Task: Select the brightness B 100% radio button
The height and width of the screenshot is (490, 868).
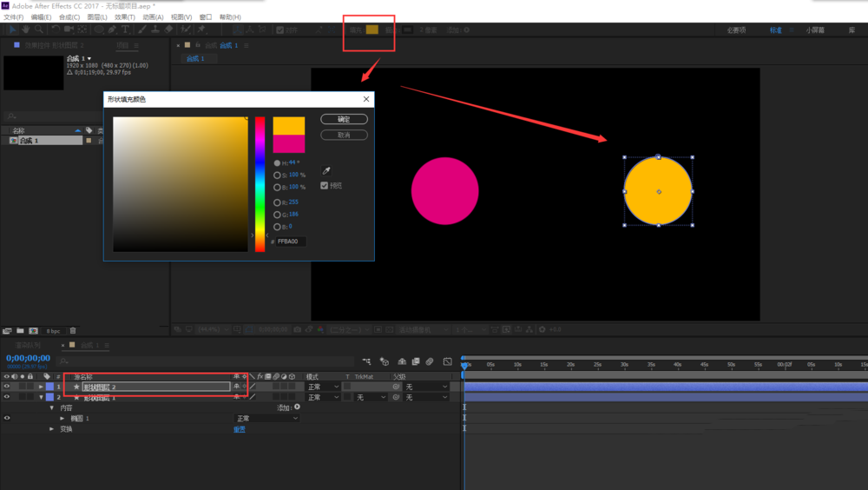Action: (277, 188)
